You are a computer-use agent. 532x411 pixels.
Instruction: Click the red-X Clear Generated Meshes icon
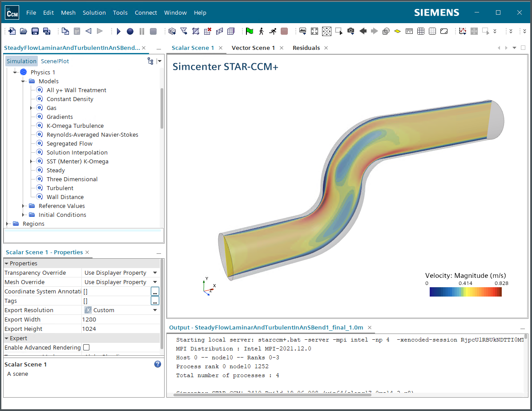pyautogui.click(x=208, y=31)
